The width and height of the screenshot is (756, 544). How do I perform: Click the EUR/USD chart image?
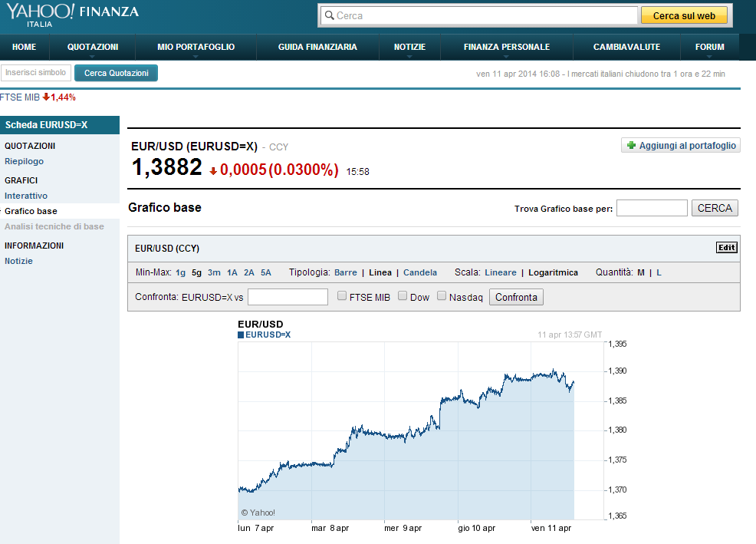point(432,426)
